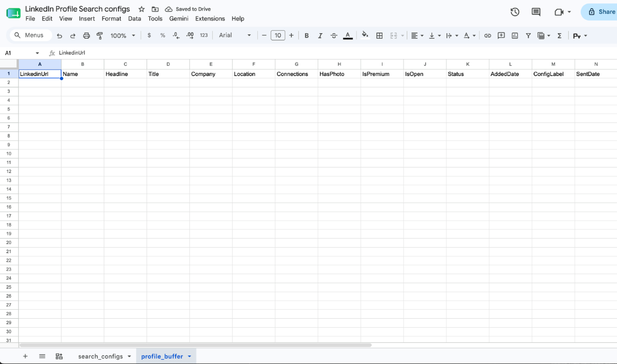Open Arial font family dropdown
Screen dimensions: 617x364
[235, 36]
